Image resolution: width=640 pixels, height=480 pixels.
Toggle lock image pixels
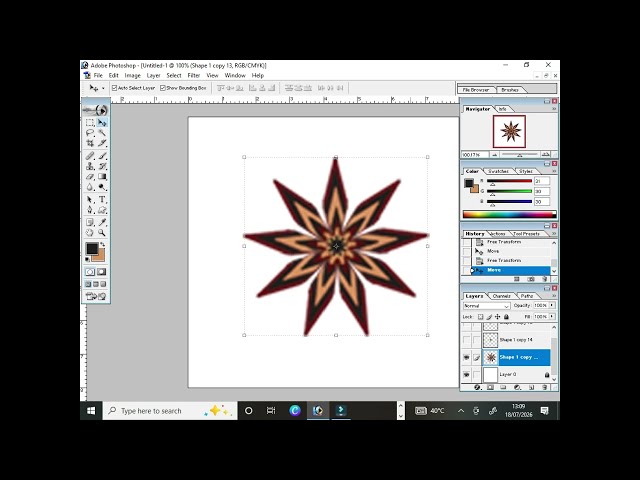point(489,317)
